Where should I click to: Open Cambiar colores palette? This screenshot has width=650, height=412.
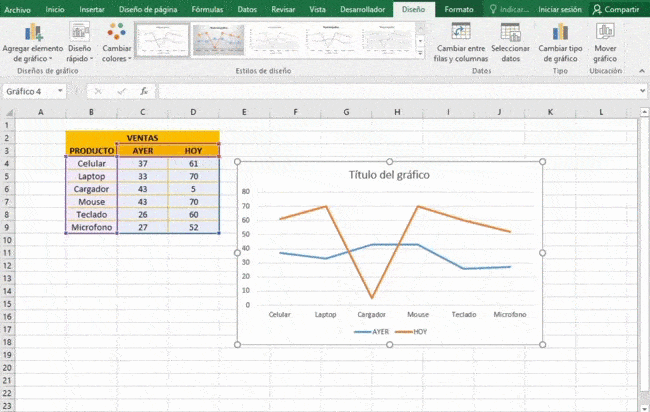116,42
